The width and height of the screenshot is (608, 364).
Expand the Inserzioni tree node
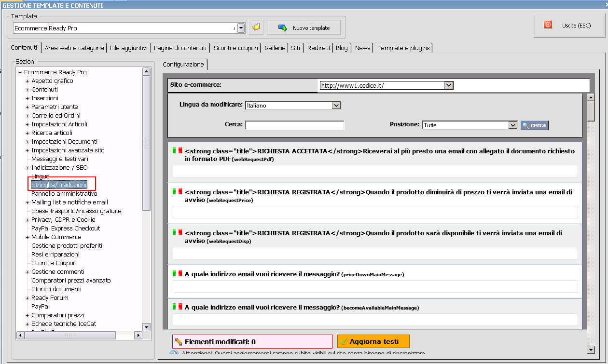28,98
